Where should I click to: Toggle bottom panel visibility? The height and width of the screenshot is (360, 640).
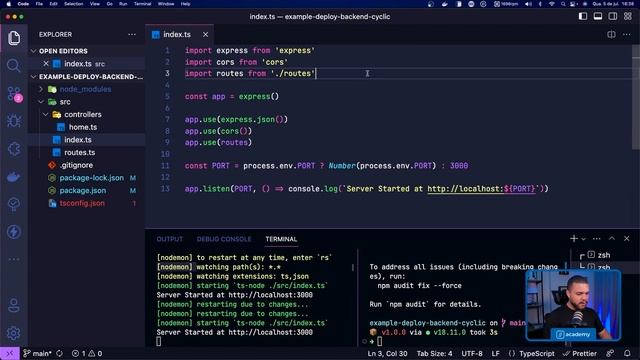[x=598, y=16]
